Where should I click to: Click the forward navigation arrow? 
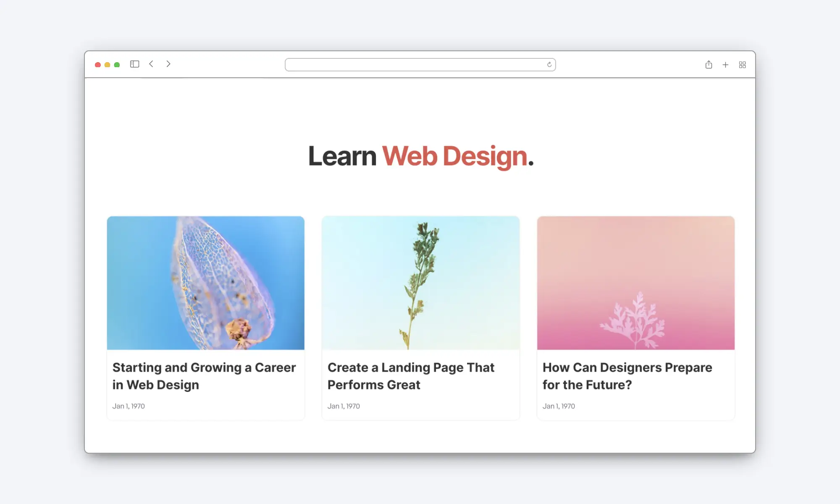point(169,64)
